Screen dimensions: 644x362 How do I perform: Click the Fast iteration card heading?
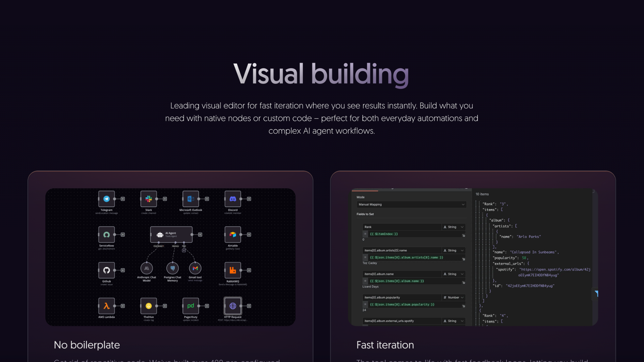pos(385,345)
